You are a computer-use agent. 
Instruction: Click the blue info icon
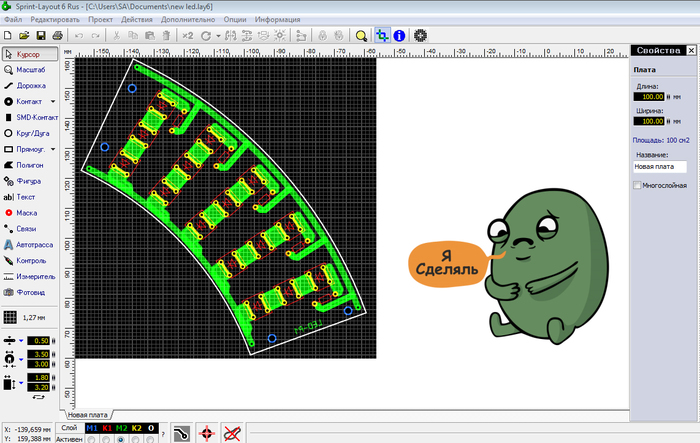[x=399, y=35]
